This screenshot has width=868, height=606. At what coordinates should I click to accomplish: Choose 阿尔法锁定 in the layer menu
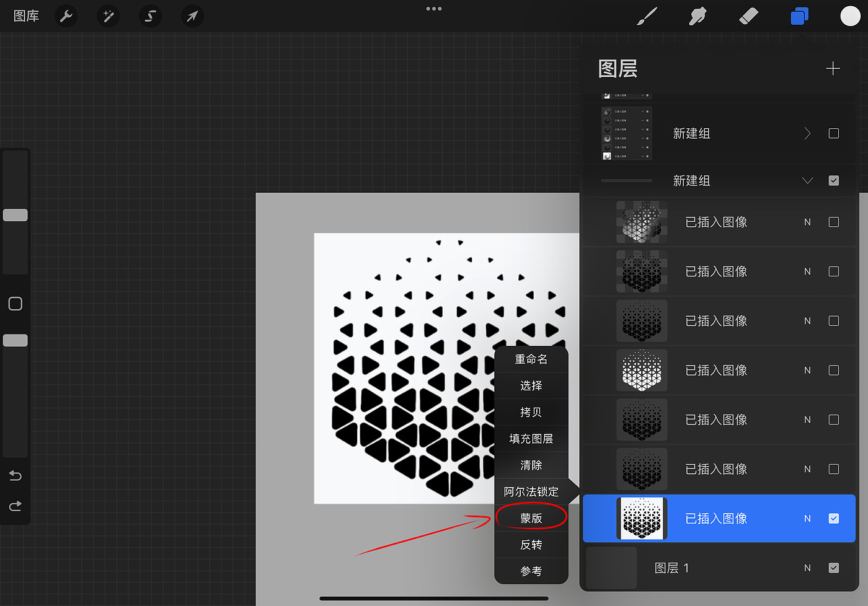(x=531, y=491)
